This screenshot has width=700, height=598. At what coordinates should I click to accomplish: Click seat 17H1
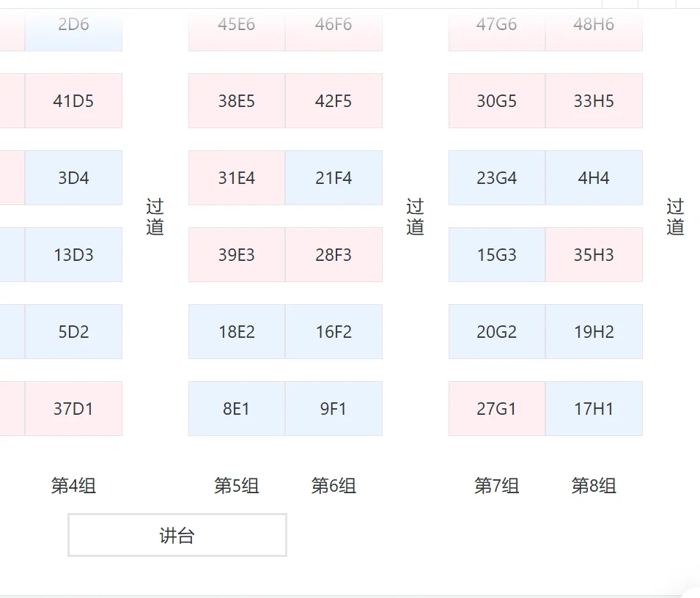tap(594, 409)
